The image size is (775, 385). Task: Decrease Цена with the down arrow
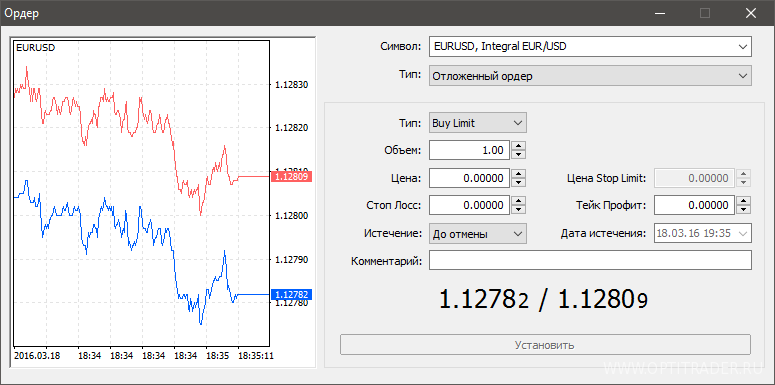pyautogui.click(x=518, y=182)
